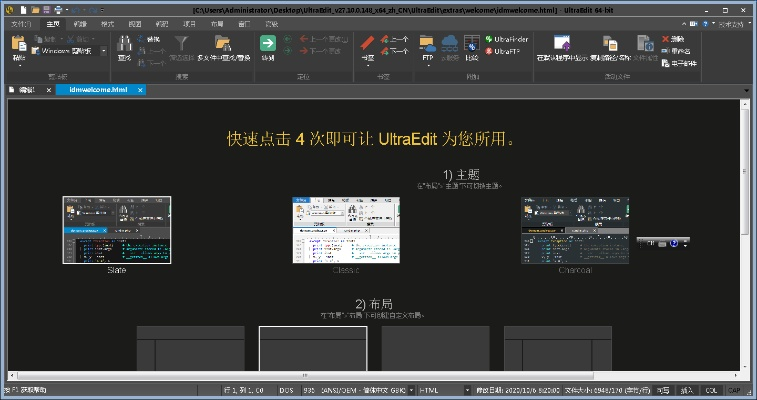Open the HTML syntax highlighting dropdown
The height and width of the screenshot is (400, 757).
(467, 390)
